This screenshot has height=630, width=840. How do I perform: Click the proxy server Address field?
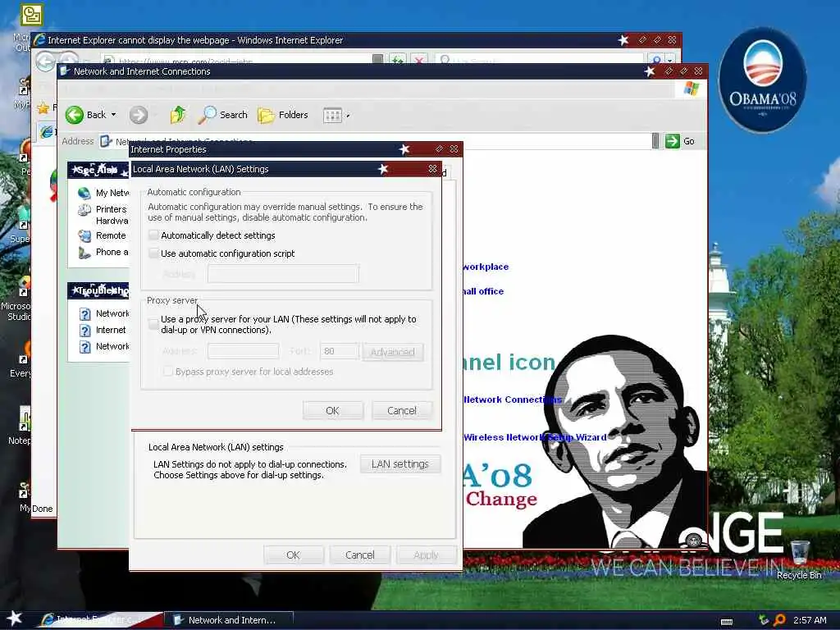tap(243, 351)
